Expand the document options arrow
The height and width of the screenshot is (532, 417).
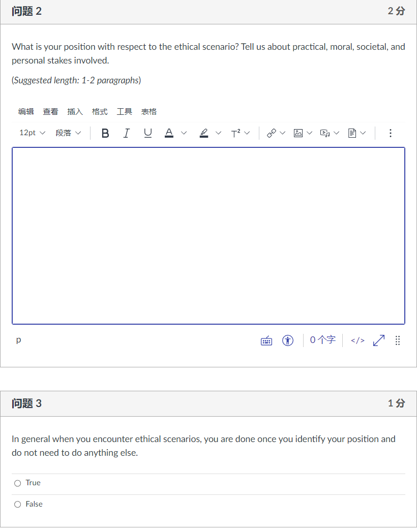(363, 133)
